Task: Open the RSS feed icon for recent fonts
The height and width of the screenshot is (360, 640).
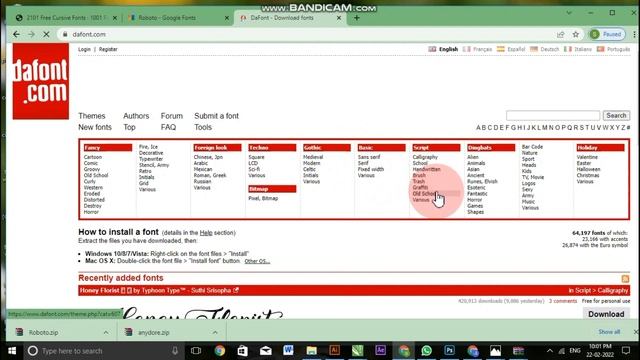Action: [x=625, y=279]
